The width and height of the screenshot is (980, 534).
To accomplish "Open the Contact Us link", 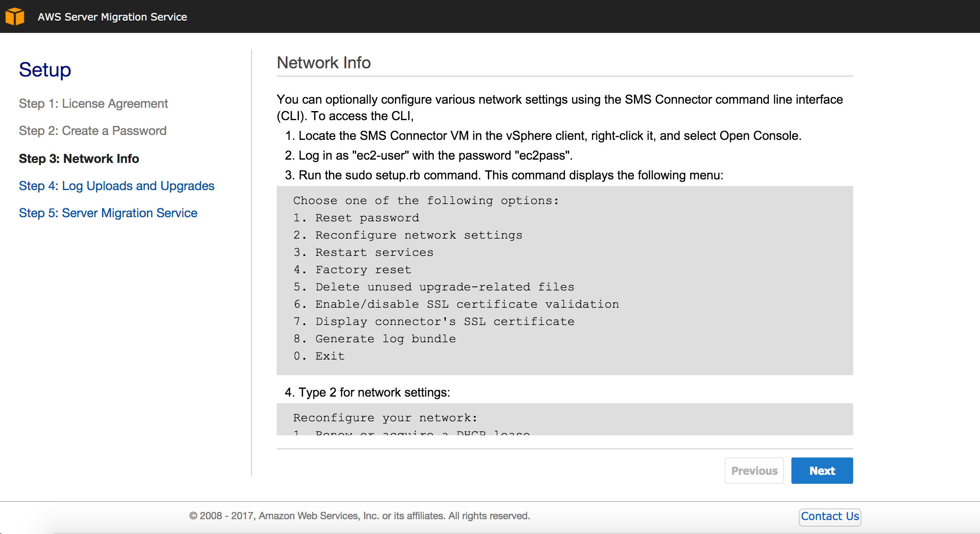I will point(829,516).
